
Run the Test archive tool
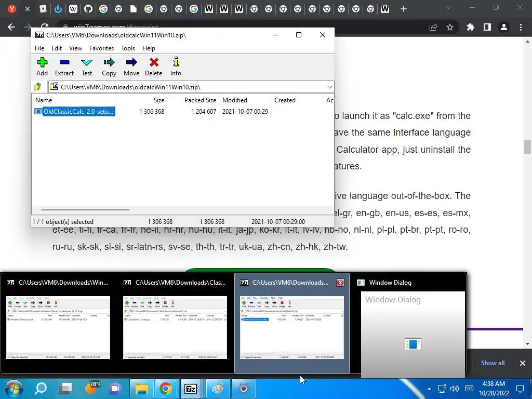pos(87,66)
